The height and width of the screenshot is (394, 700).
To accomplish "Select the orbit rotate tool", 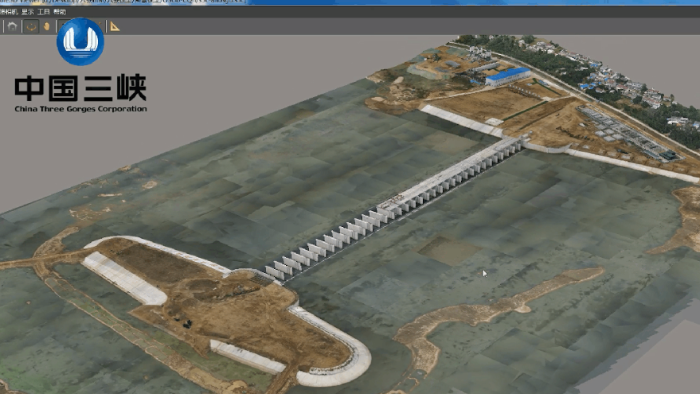I will click(x=31, y=27).
